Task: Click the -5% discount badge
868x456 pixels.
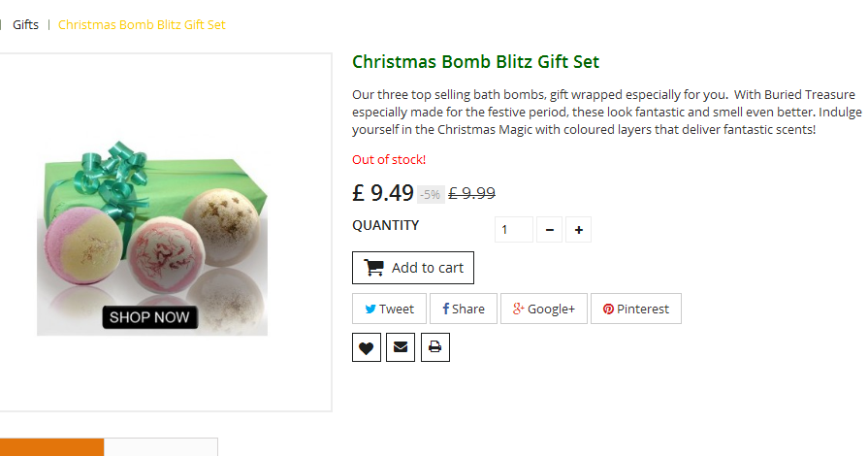Action: click(431, 194)
